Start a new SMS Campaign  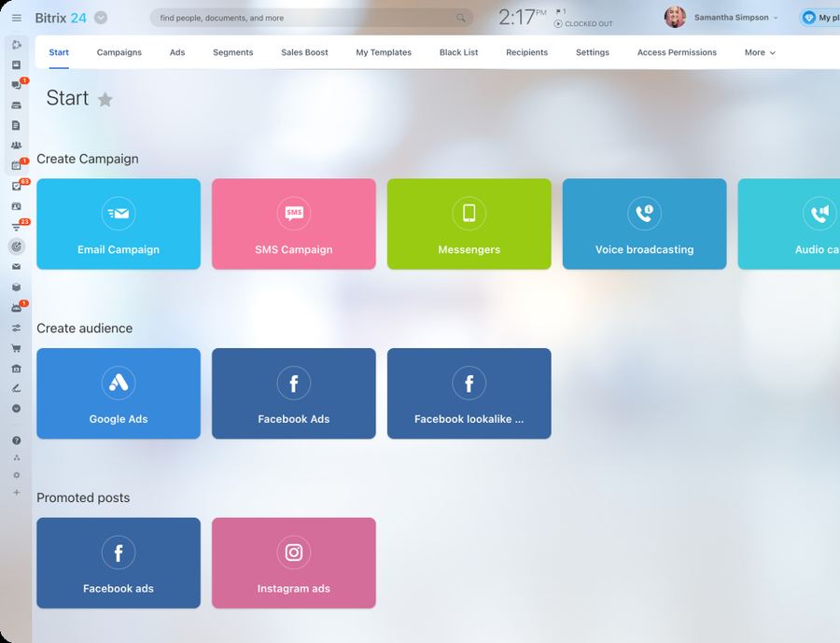click(x=294, y=224)
